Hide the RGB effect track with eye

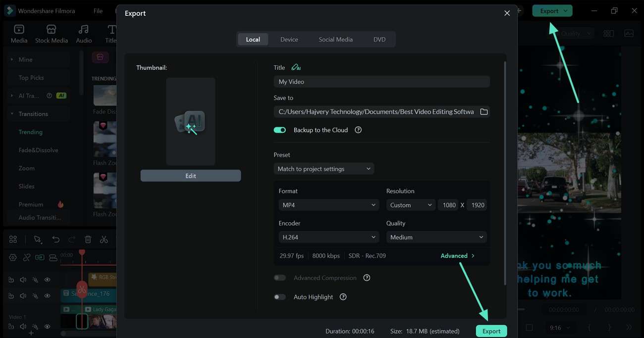[x=48, y=280]
